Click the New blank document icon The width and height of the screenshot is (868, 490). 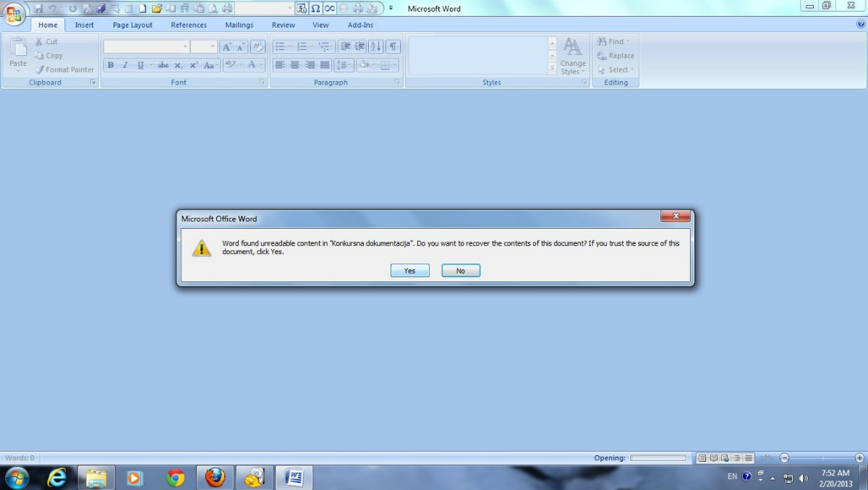(x=142, y=9)
